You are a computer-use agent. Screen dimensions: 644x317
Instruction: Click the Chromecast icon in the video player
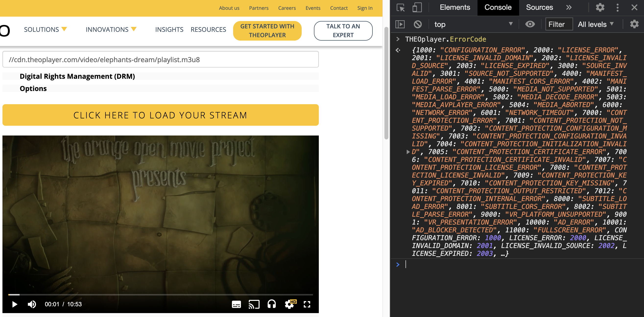(x=254, y=304)
